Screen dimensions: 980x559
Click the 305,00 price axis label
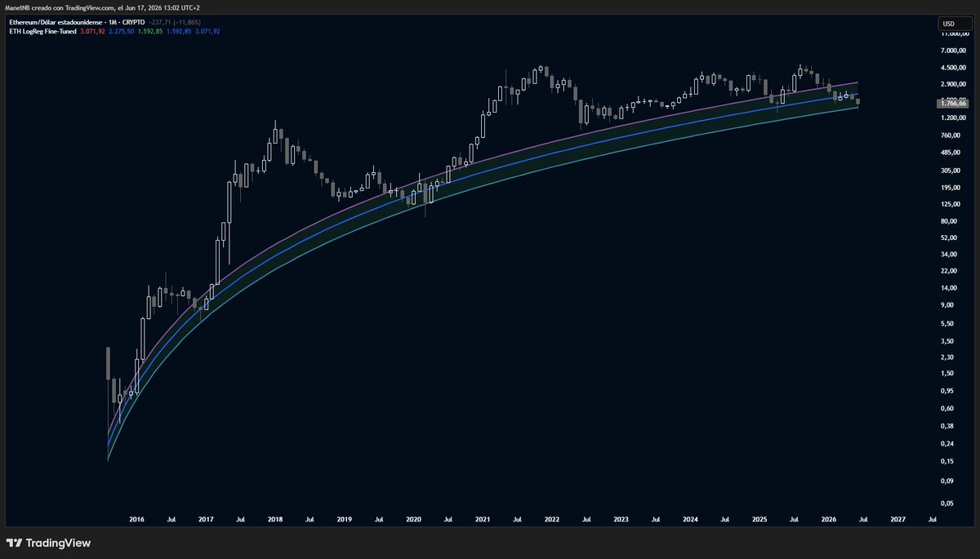(x=951, y=170)
